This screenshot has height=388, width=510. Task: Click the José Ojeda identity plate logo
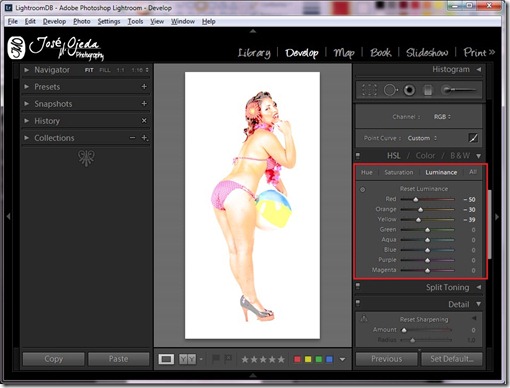tap(56, 48)
